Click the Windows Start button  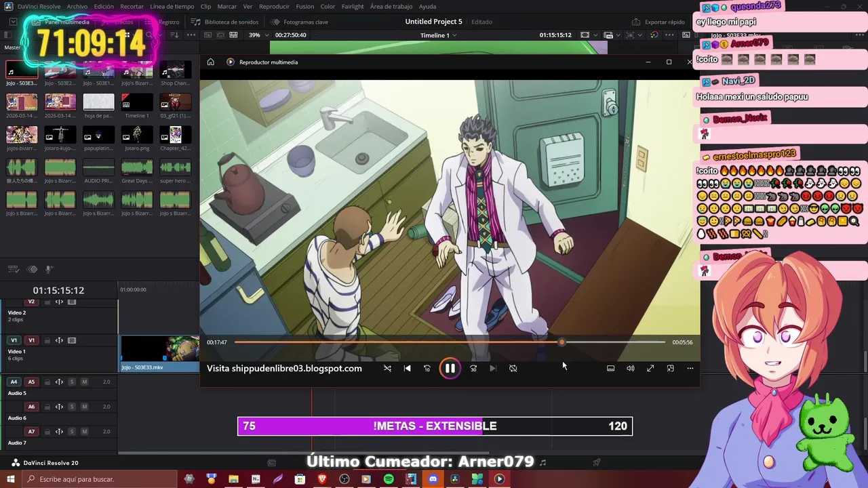click(x=9, y=479)
